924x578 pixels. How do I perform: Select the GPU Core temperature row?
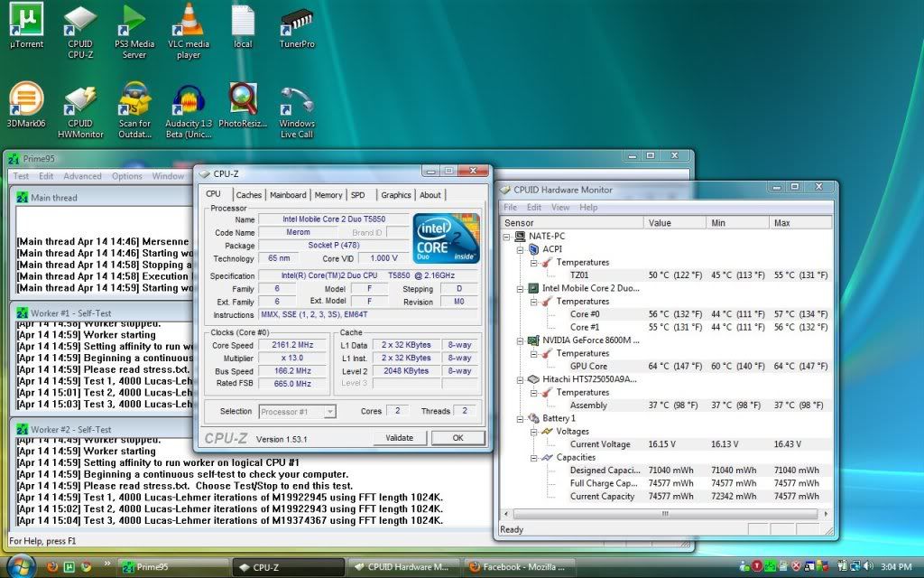(666, 367)
